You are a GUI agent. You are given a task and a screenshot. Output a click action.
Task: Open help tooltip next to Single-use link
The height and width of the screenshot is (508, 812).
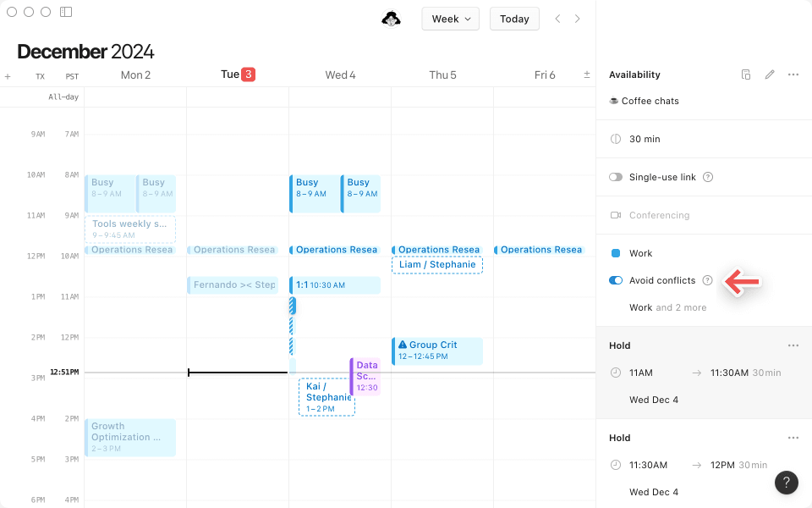(x=708, y=177)
